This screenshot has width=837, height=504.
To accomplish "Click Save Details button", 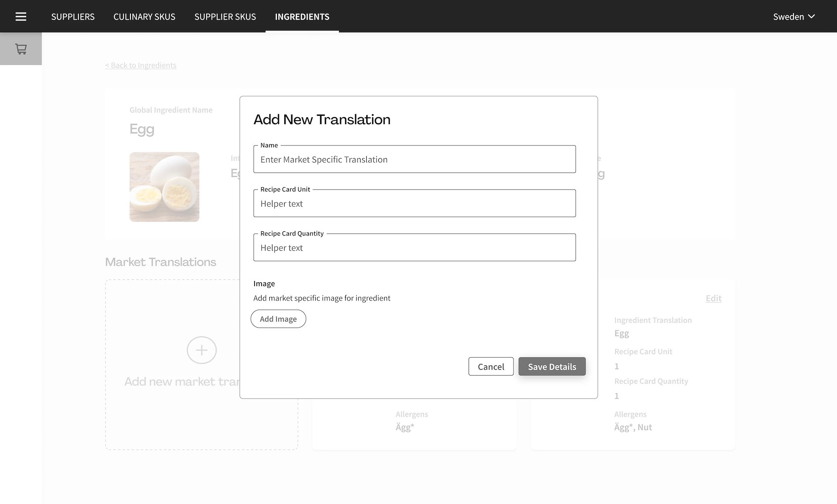I will click(x=552, y=366).
